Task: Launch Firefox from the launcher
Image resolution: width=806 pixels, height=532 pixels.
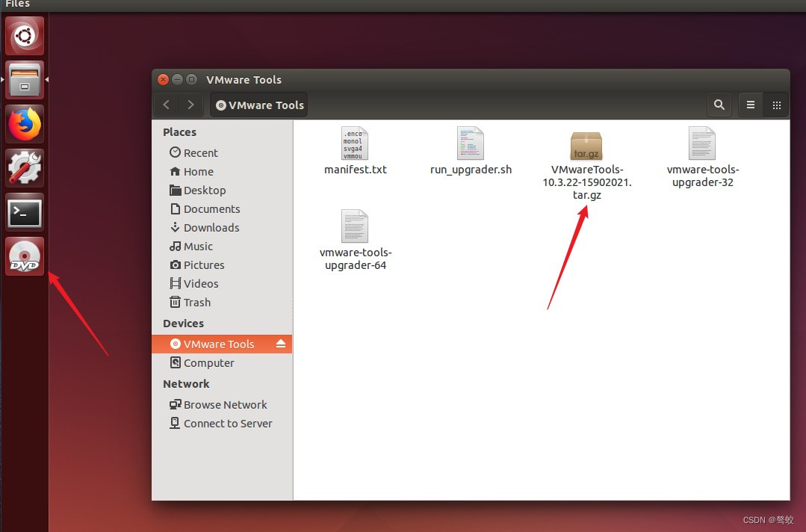Action: (x=25, y=124)
